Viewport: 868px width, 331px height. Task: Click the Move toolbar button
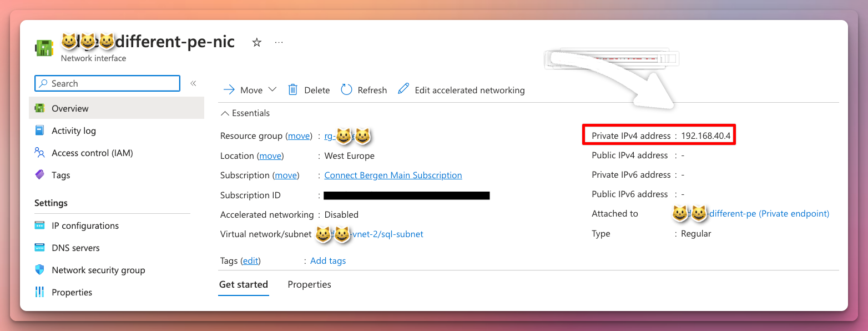[249, 90]
